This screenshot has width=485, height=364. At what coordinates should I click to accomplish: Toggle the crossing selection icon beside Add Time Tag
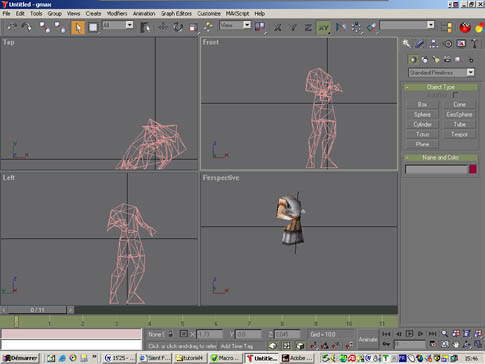coord(273,346)
